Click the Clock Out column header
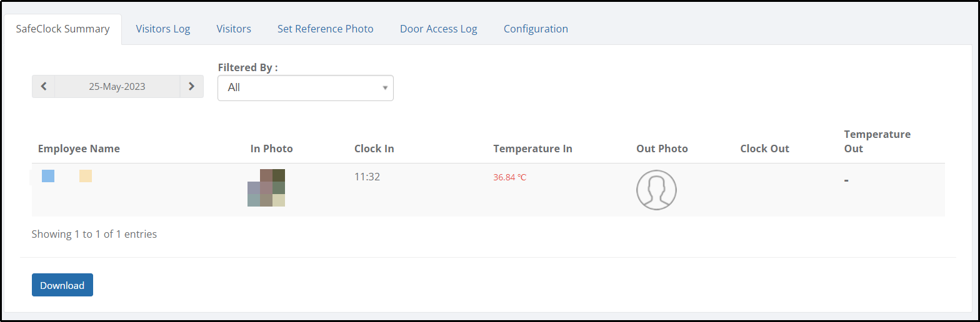 (764, 149)
